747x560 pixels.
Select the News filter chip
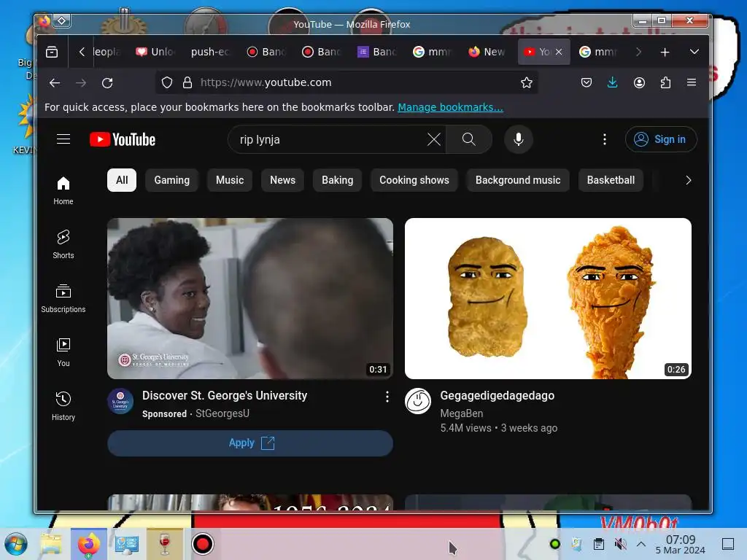[x=282, y=180]
